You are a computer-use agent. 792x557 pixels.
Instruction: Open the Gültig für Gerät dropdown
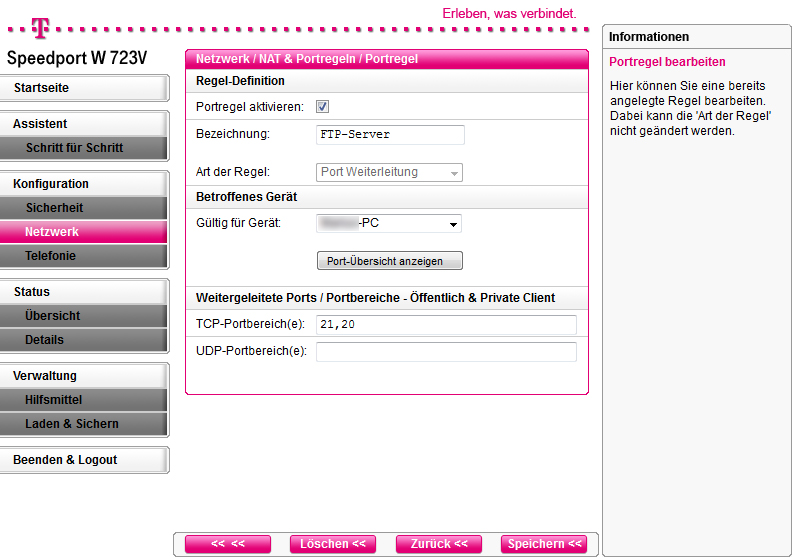point(389,223)
